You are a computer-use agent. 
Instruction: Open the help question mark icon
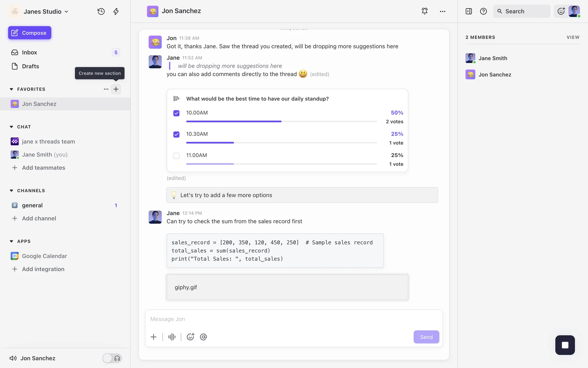[483, 11]
